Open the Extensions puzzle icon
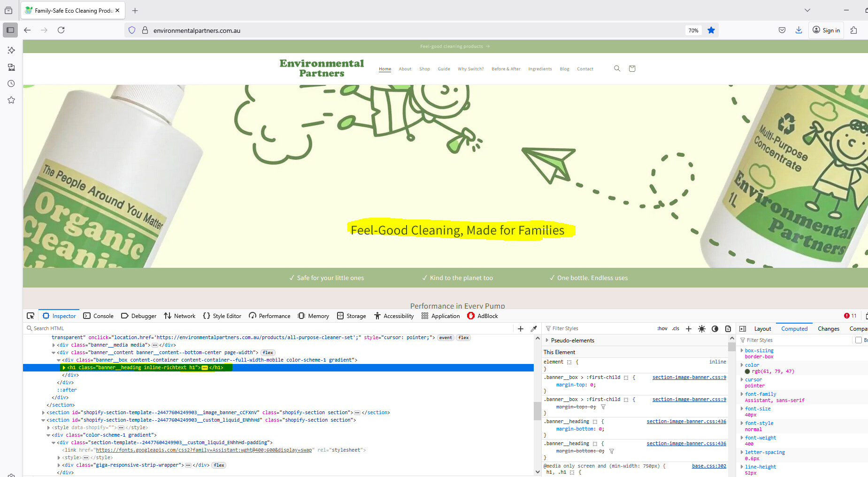This screenshot has height=477, width=868. pos(854,30)
